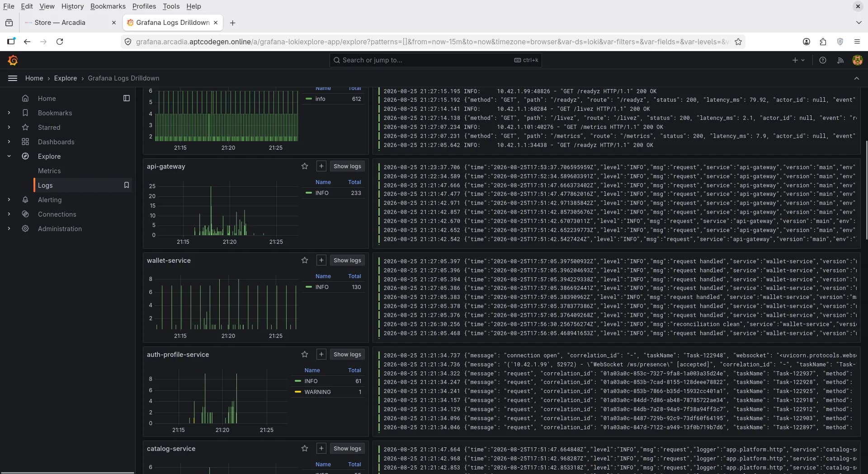Viewport: 868px width, 474px height.
Task: Open the user profile avatar
Action: pyautogui.click(x=857, y=60)
